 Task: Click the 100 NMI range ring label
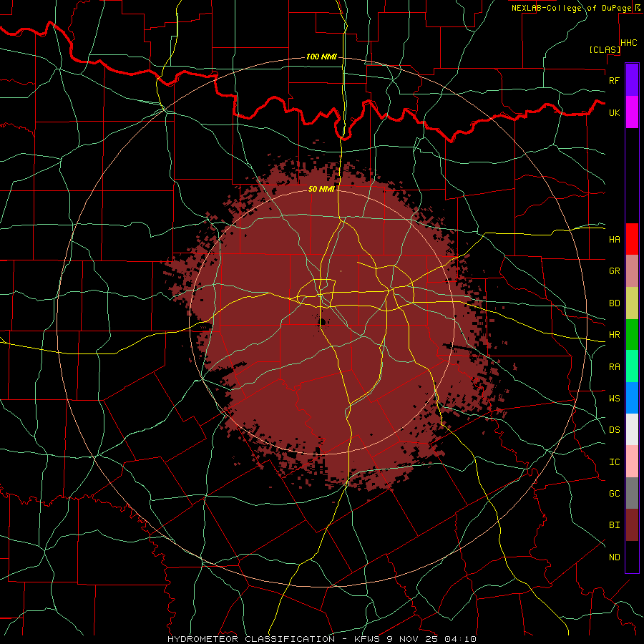321,57
